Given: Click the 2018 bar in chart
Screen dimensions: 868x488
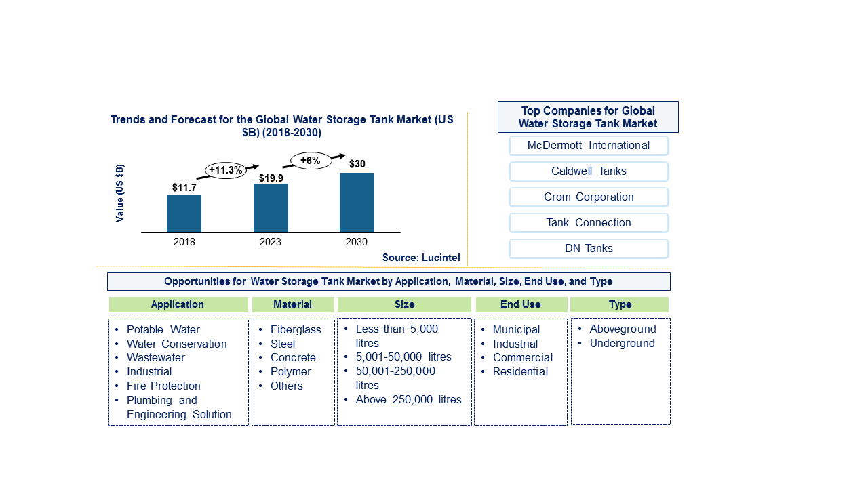Looking at the screenshot, I should pos(184,214).
